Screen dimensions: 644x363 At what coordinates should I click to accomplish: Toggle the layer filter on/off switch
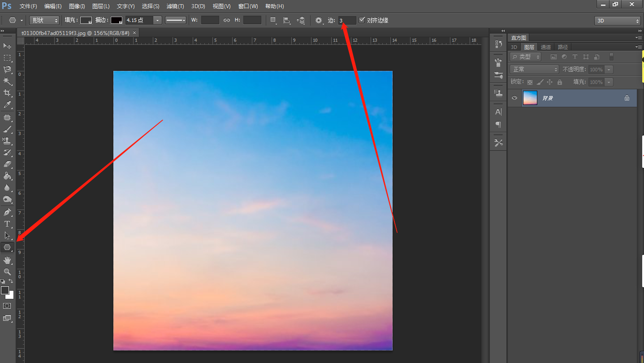click(611, 57)
